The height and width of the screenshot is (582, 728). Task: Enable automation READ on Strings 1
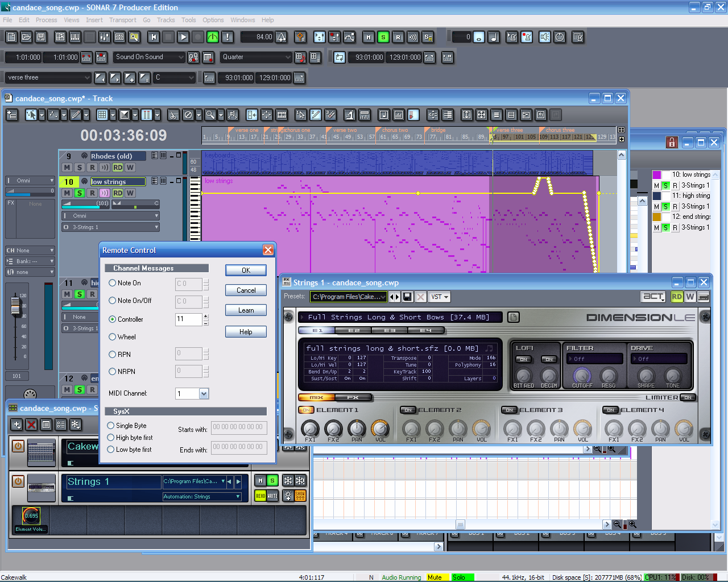click(x=260, y=496)
